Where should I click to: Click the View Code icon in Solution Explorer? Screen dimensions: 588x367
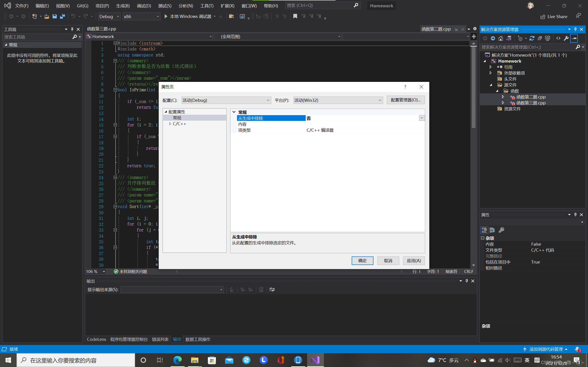pos(558,38)
